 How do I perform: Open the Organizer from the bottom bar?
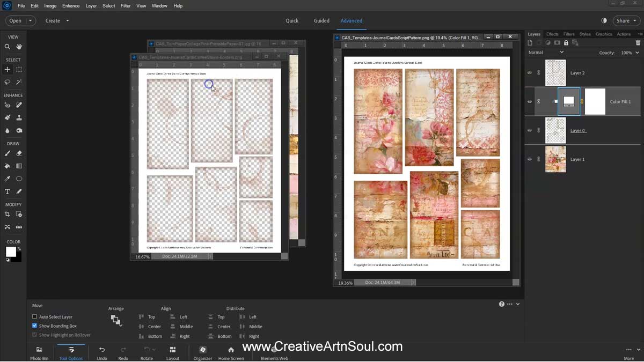(202, 352)
